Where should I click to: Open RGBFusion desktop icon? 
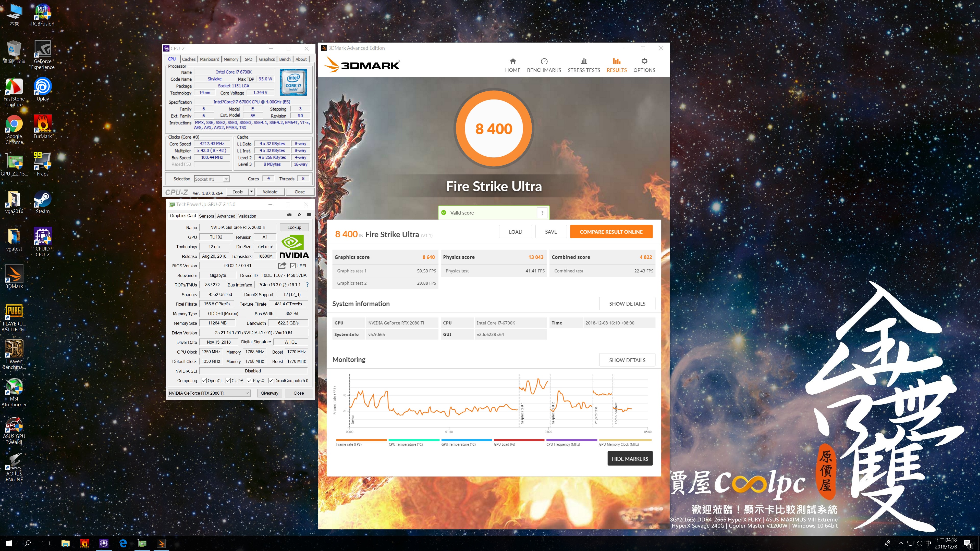tap(43, 15)
